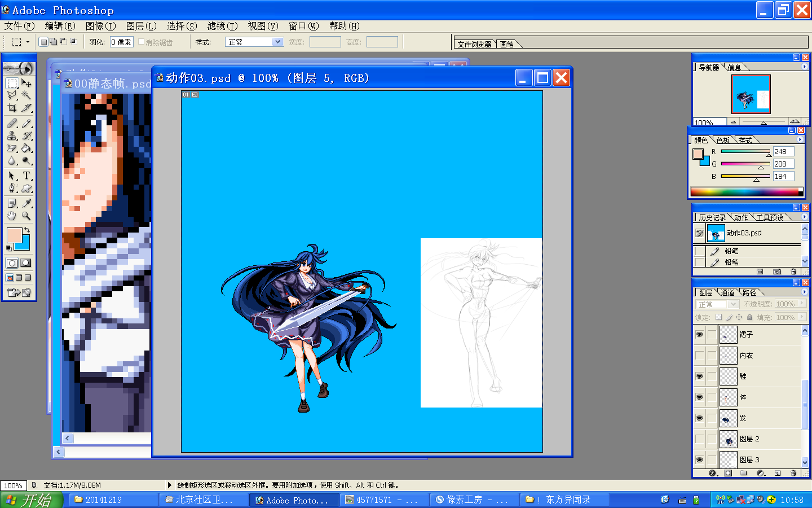Screen dimensions: 812x508
Task: Open the History panel flyout menu
Action: (x=804, y=217)
